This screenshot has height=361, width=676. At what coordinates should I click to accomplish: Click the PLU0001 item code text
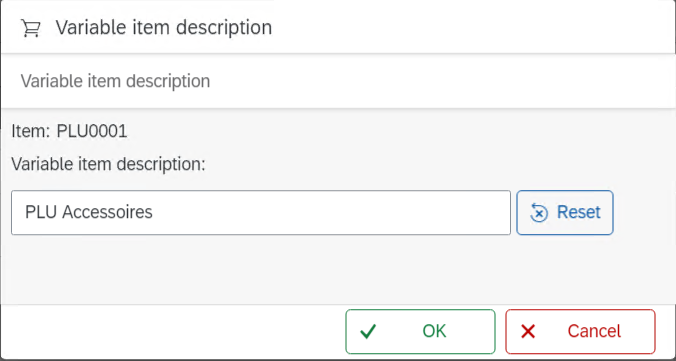92,131
